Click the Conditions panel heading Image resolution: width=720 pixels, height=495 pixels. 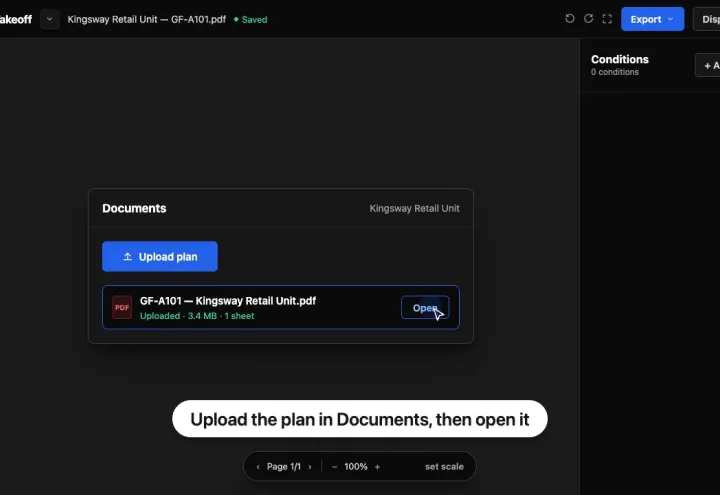pyautogui.click(x=619, y=59)
